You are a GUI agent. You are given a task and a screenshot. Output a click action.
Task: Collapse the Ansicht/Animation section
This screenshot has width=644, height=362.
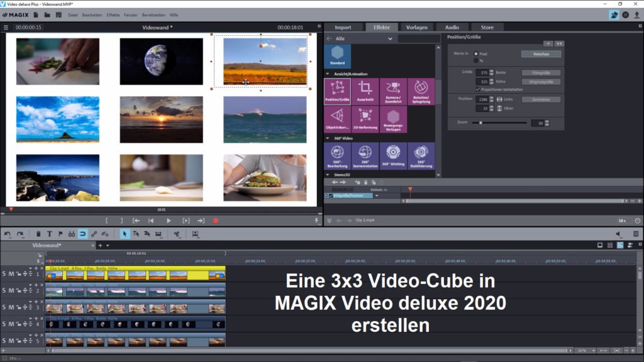327,74
